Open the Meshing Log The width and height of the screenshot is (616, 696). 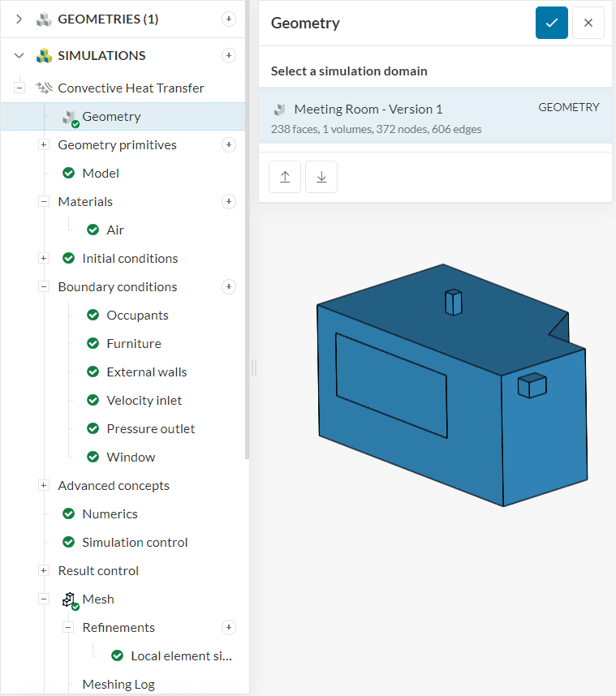pos(118,684)
